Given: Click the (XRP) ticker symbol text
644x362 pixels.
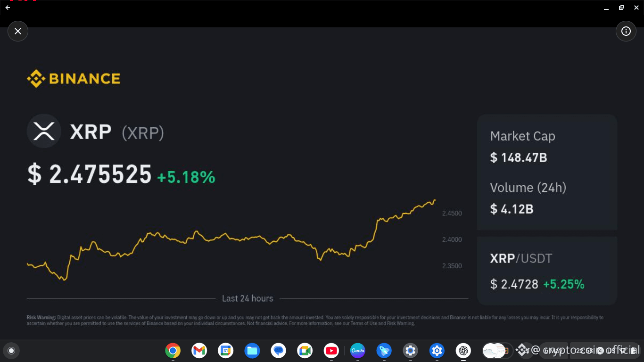Looking at the screenshot, I should (143, 133).
